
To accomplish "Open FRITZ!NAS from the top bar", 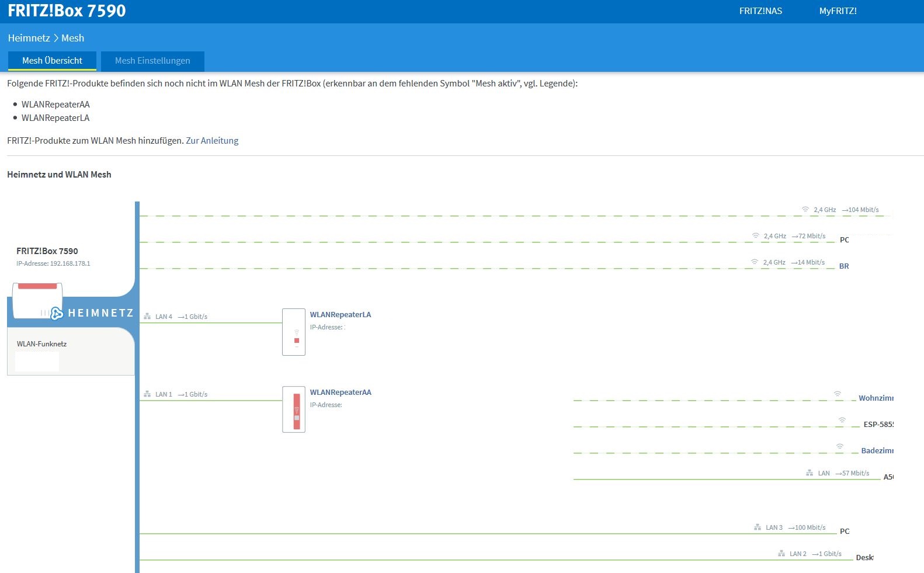I will (x=760, y=11).
